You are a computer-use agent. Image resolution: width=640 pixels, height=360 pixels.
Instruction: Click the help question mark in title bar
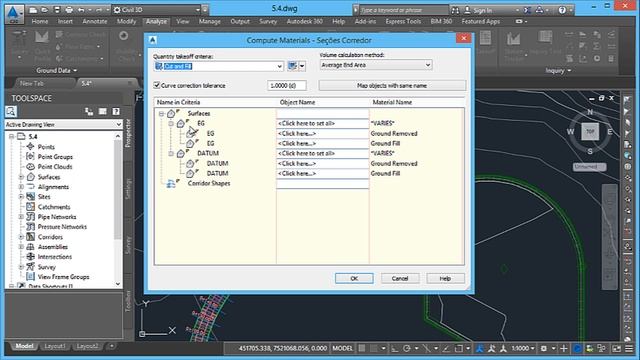point(562,10)
